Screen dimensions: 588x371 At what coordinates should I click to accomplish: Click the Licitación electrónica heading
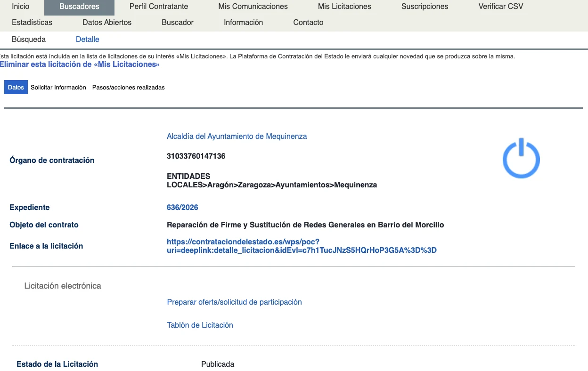pyautogui.click(x=63, y=286)
